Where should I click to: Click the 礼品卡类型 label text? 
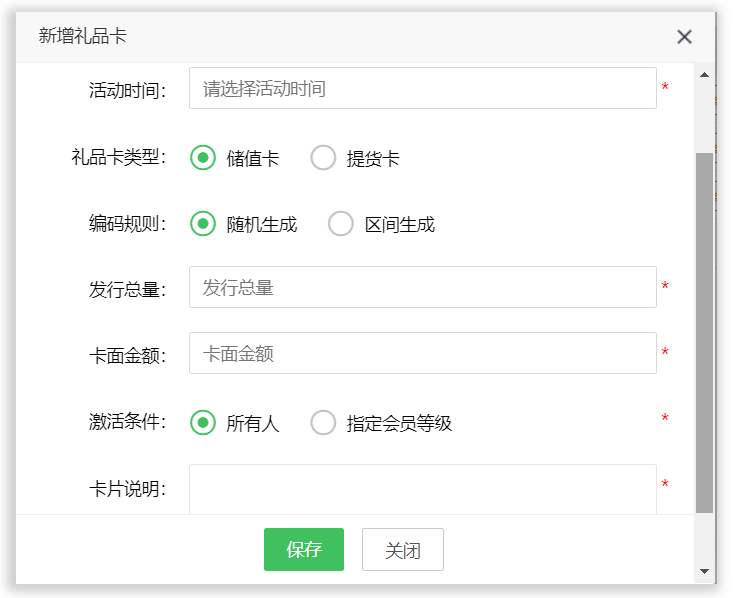pyautogui.click(x=118, y=158)
